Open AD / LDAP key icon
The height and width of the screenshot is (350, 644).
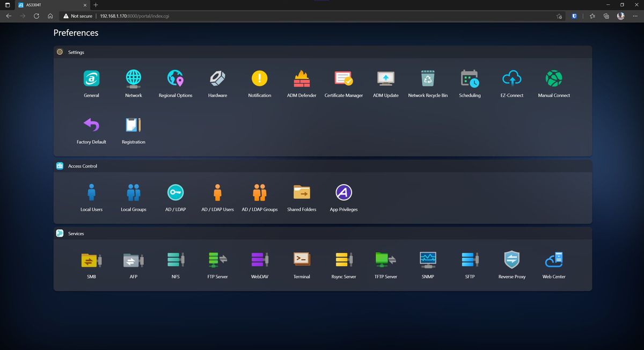[175, 192]
